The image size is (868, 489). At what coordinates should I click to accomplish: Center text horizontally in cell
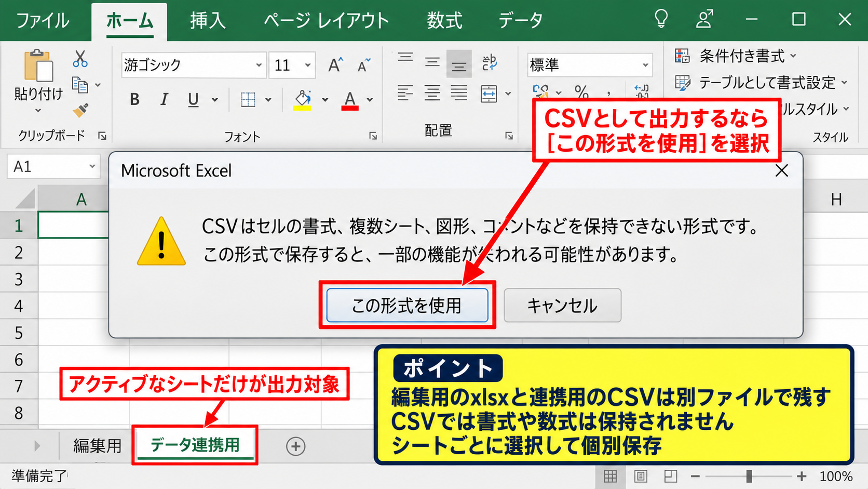432,93
